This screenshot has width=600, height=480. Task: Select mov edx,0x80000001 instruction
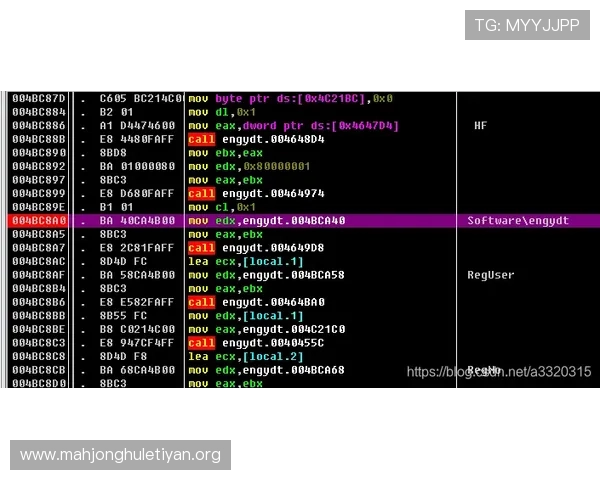(x=249, y=166)
